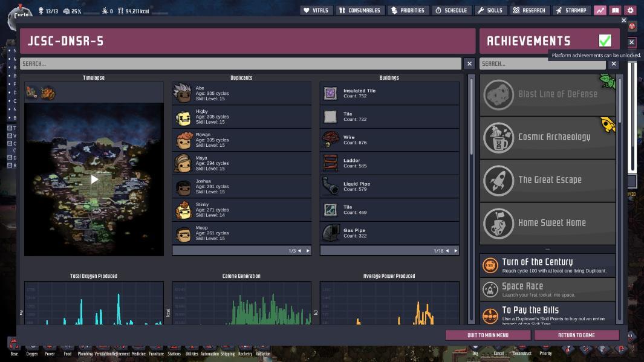This screenshot has height=362, width=644.
Task: Clear the colony summary search field
Action: tap(469, 63)
